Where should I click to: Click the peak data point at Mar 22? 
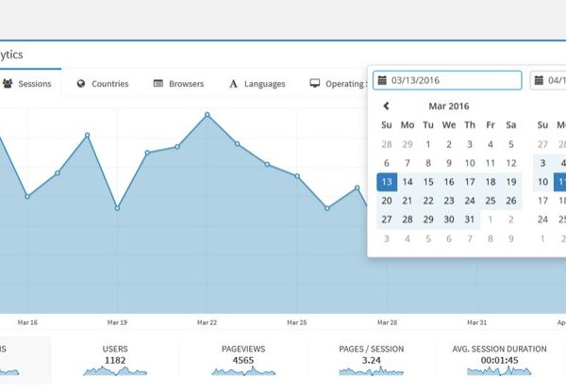pyautogui.click(x=207, y=114)
